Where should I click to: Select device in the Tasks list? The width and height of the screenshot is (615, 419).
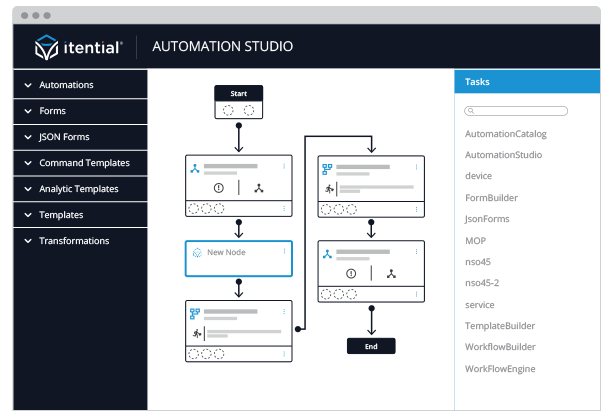(x=478, y=176)
